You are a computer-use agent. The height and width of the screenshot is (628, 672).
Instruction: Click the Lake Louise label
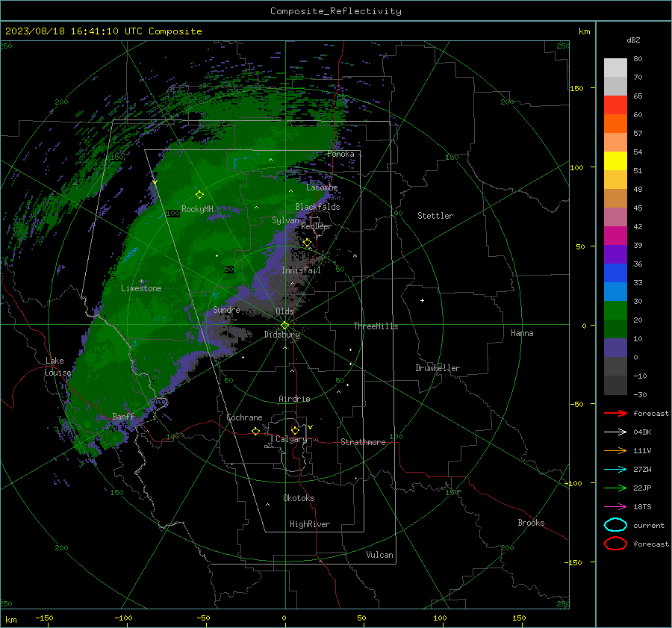[57, 367]
